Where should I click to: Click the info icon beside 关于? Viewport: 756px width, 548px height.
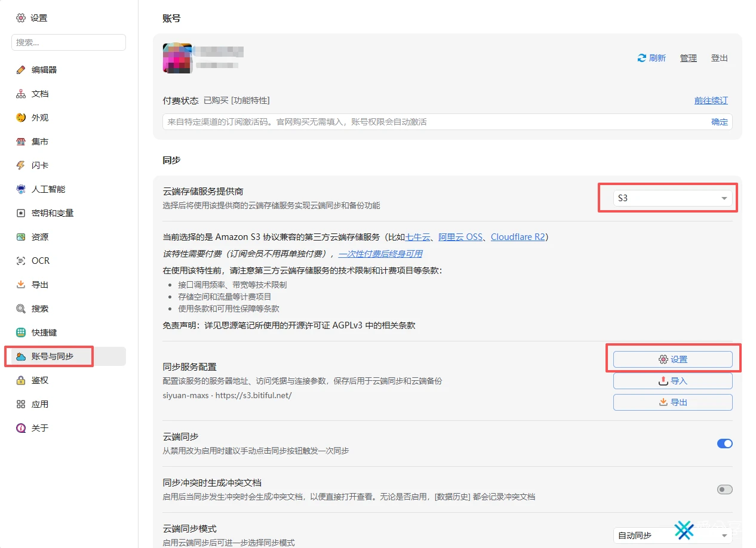(x=21, y=428)
